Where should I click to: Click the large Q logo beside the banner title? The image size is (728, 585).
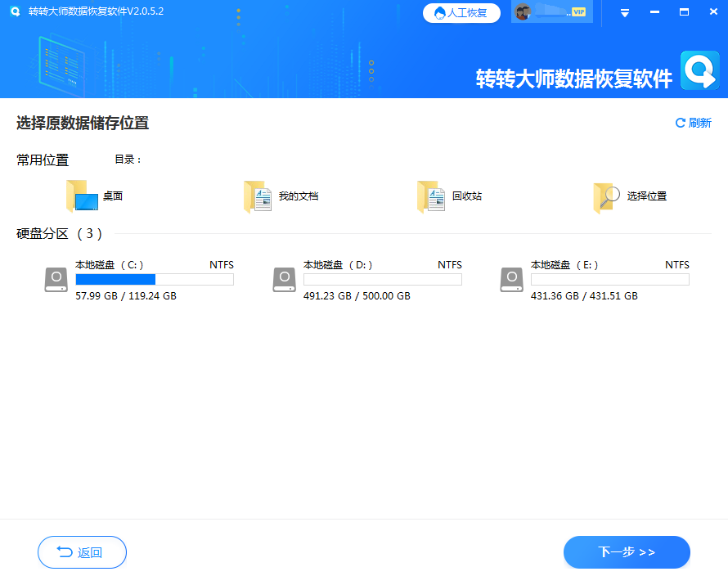pyautogui.click(x=699, y=70)
